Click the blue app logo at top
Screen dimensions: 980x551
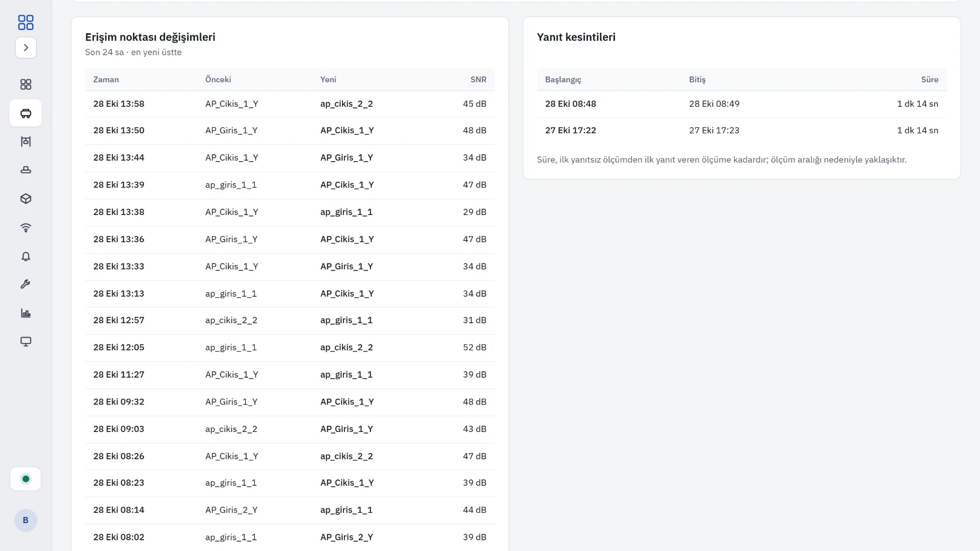pyautogui.click(x=25, y=22)
